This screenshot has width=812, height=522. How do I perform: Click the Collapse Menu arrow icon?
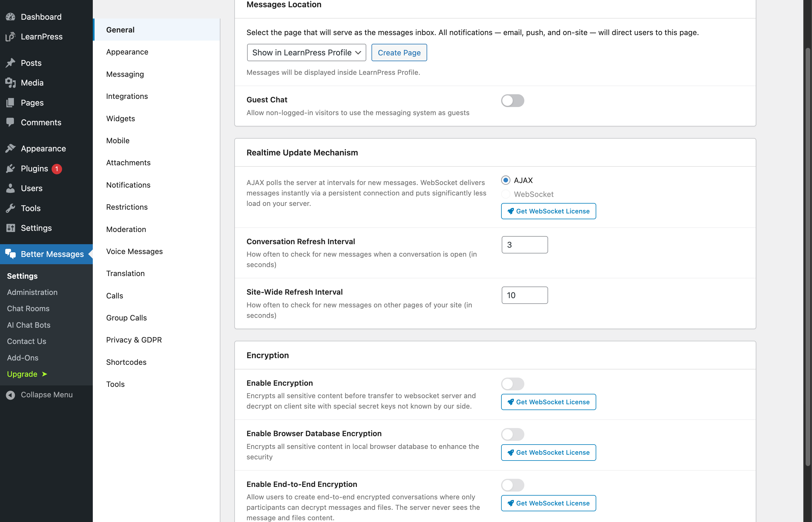[x=10, y=395]
